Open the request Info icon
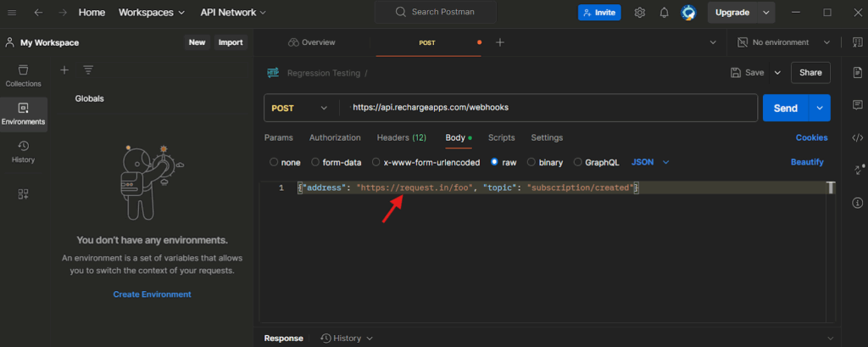The image size is (868, 347). 858,202
